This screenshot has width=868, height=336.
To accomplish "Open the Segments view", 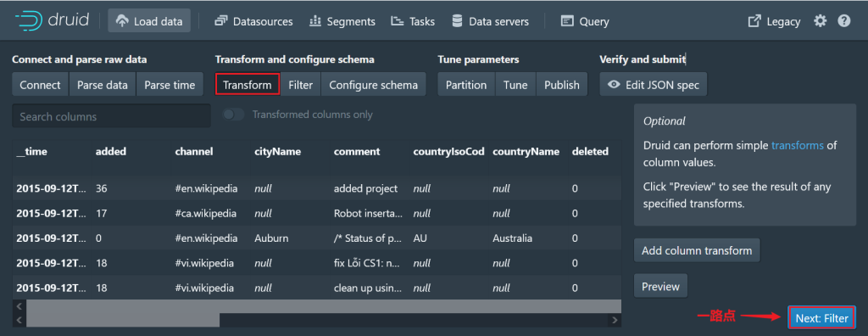I will coord(342,21).
